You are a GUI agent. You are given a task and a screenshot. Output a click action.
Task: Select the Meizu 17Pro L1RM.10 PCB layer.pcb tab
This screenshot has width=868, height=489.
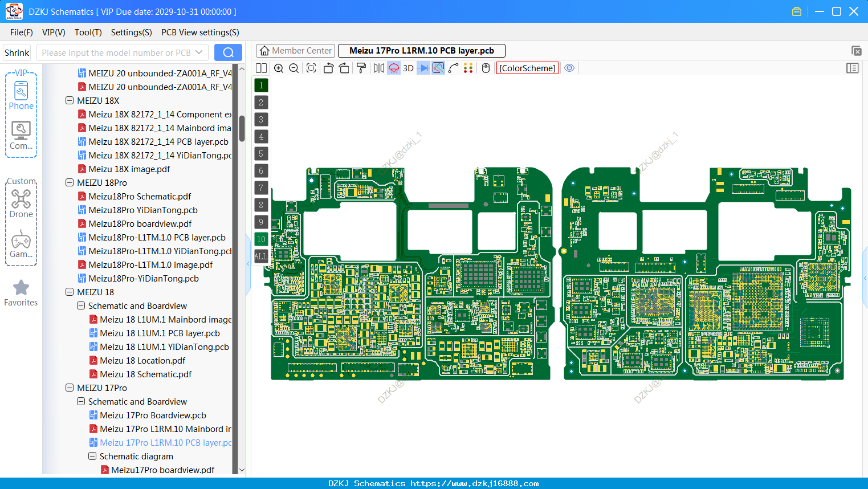[422, 51]
